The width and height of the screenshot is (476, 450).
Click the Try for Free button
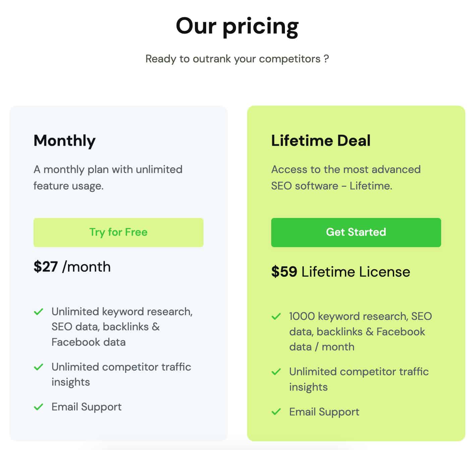tap(118, 232)
